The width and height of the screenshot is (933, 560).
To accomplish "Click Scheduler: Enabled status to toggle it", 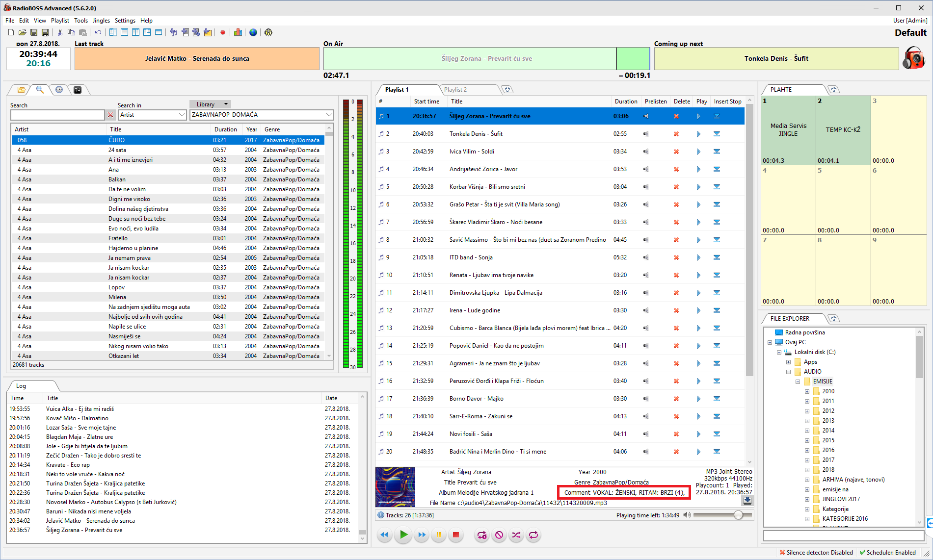I will [x=888, y=553].
